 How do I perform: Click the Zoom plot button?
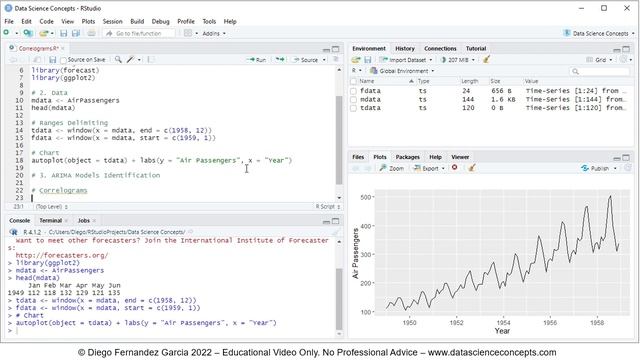tap(391, 168)
